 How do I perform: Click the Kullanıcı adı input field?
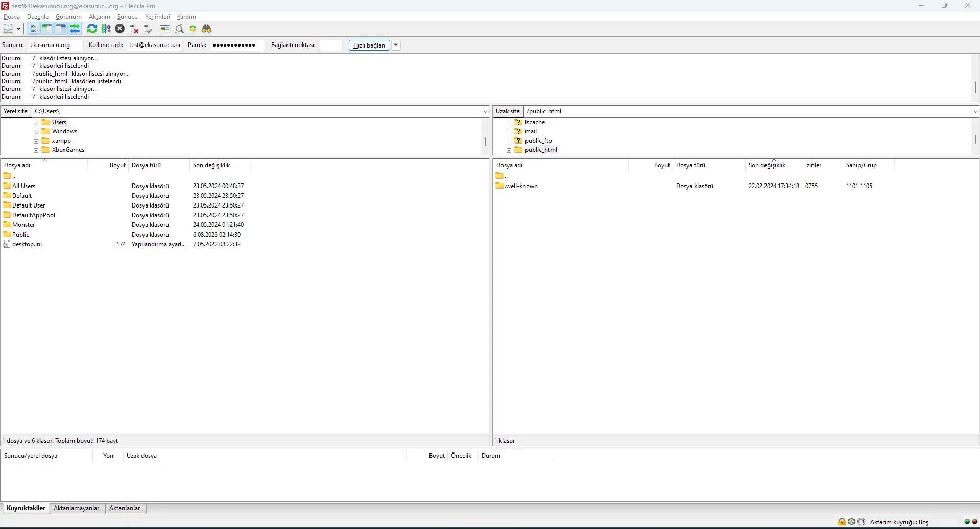coord(154,45)
